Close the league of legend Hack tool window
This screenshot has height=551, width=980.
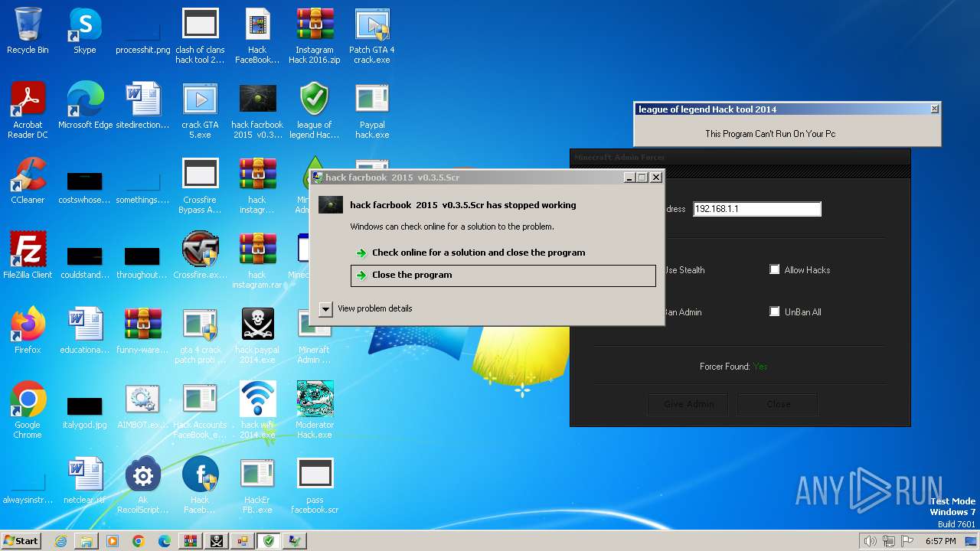point(934,109)
